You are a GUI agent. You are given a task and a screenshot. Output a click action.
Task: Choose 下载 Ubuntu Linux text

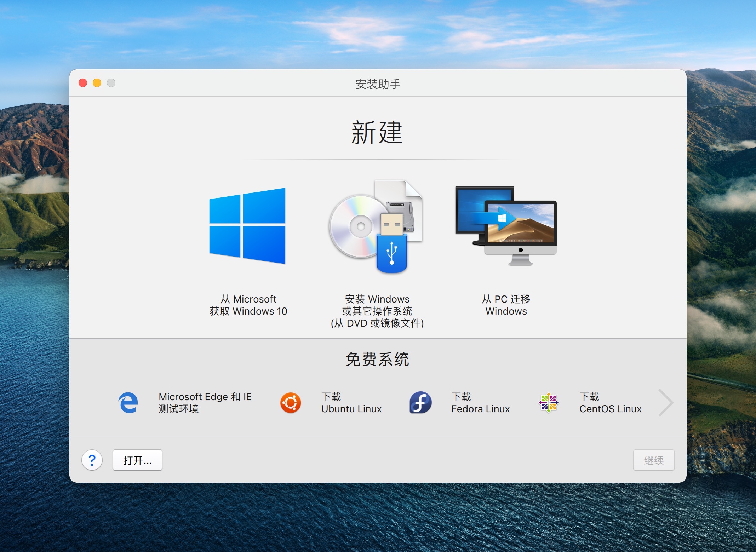coord(351,403)
